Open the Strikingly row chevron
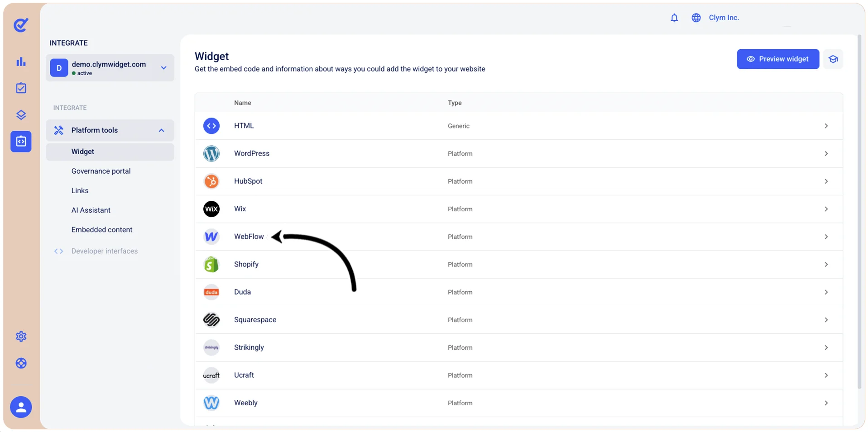 (x=826, y=347)
